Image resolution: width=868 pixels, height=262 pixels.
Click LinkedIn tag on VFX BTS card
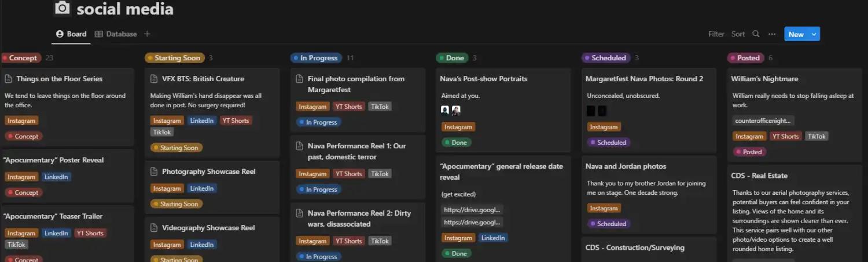click(x=202, y=121)
